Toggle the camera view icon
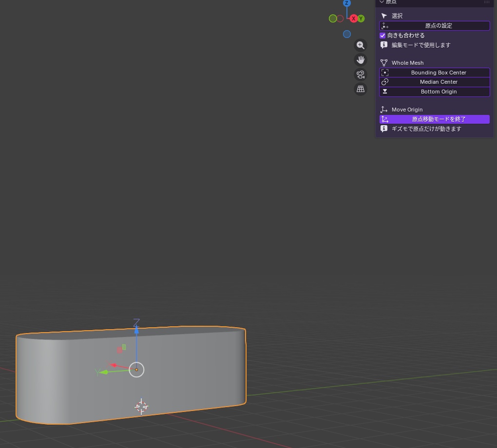Viewport: 497px width, 448px height. tap(361, 75)
